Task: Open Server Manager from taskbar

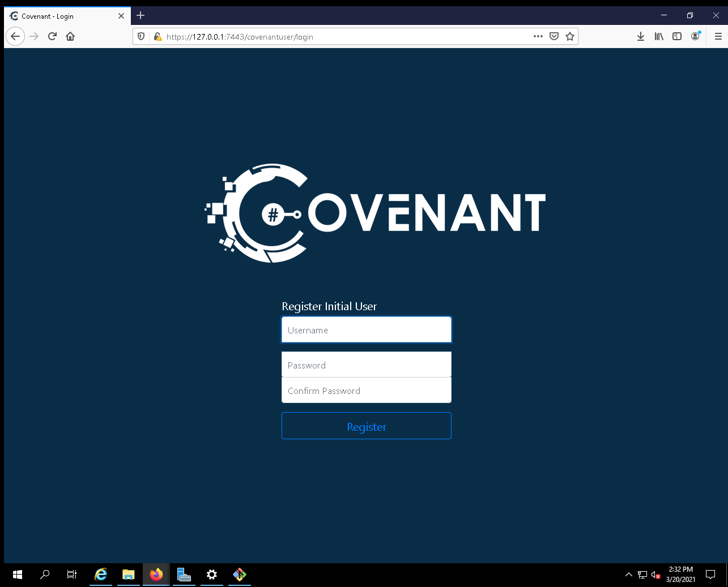Action: pos(184,575)
